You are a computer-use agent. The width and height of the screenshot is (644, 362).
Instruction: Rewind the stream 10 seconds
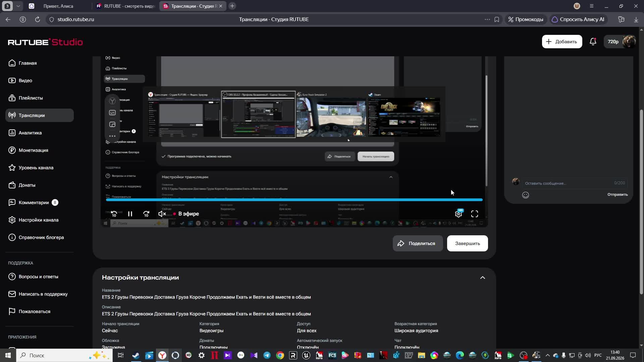pos(114,214)
